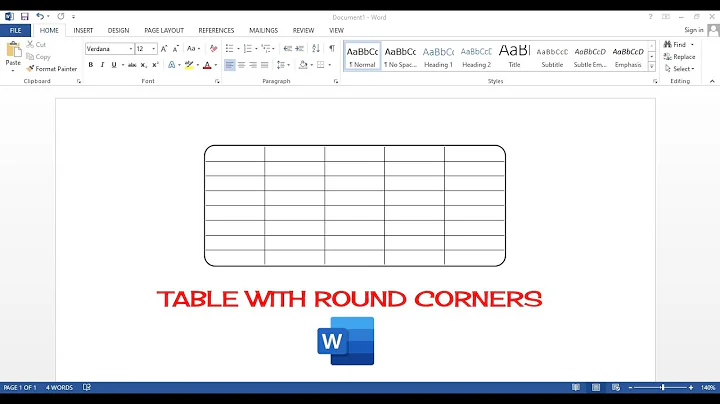
Task: Sort text A to Z icon
Action: pyautogui.click(x=316, y=48)
